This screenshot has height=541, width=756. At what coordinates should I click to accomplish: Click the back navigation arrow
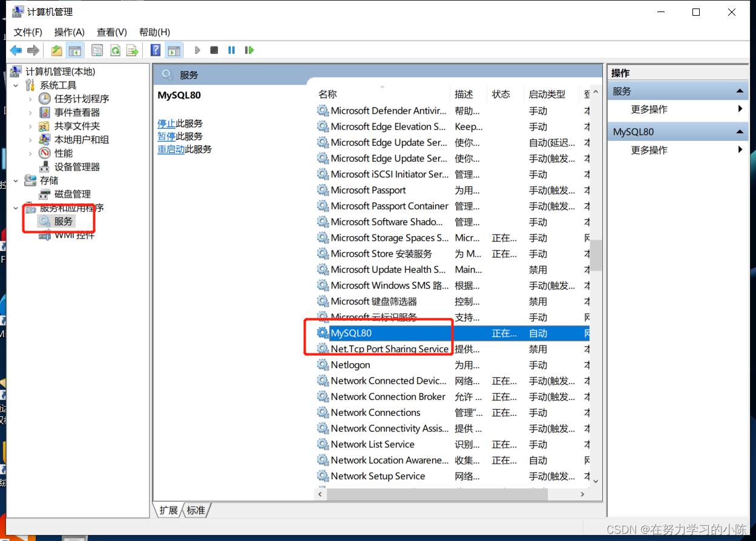16,50
